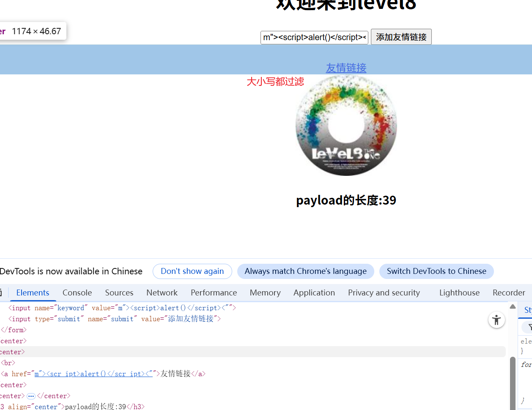Open the Privacy and security tab
Viewport: 532px width, 410px height.
coord(384,292)
